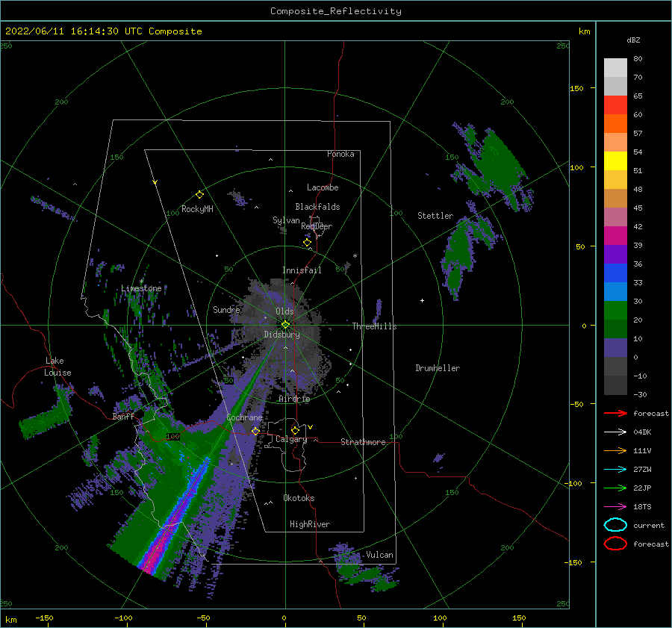Click the white asterisk above Limestone

141,282
